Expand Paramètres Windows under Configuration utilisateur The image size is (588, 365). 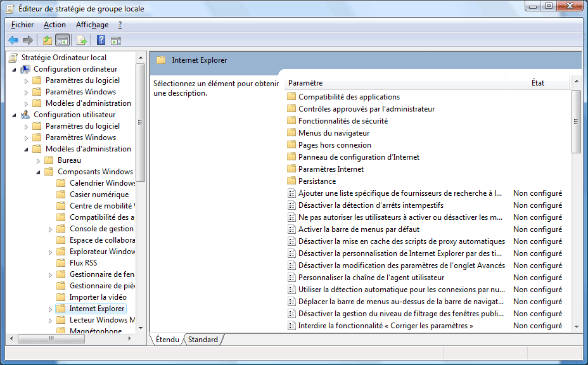tap(26, 138)
